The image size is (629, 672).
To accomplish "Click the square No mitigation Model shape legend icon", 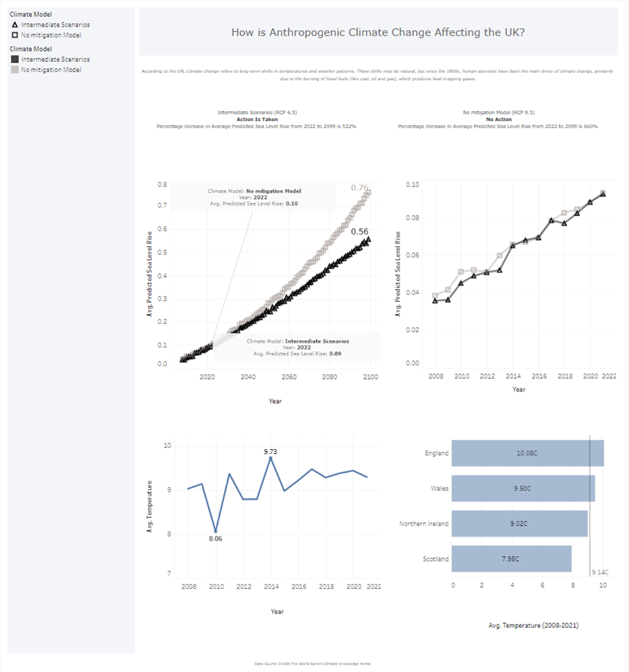I will click(x=15, y=35).
